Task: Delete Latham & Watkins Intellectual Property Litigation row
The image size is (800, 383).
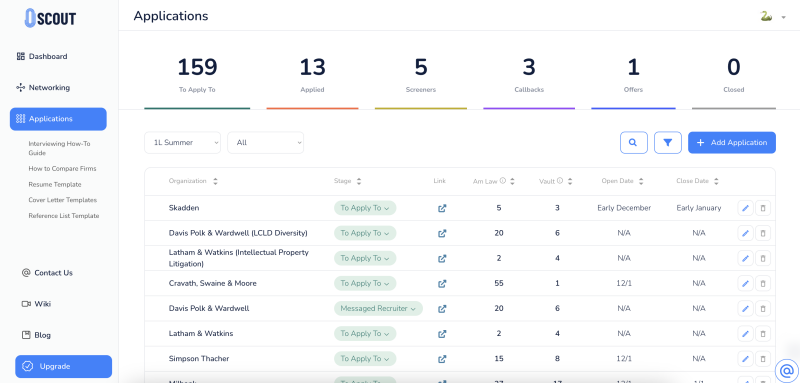Action: tap(763, 258)
